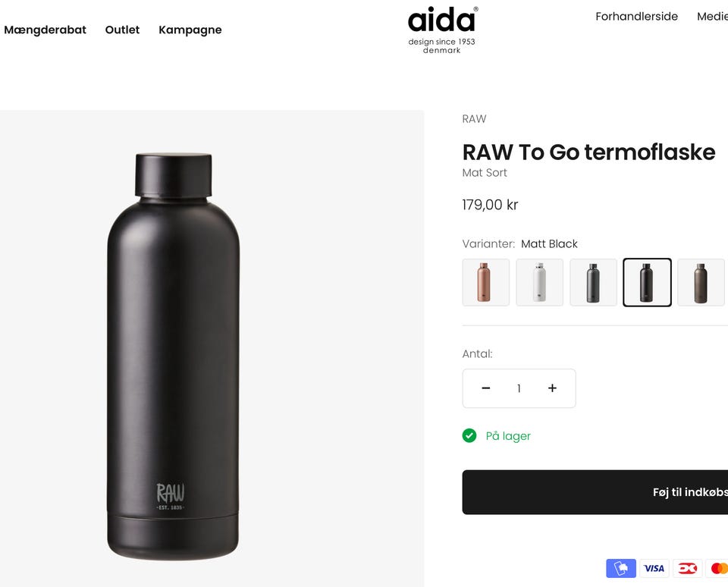Open the Forhandlerside link
This screenshot has width=728, height=587.
(x=636, y=16)
